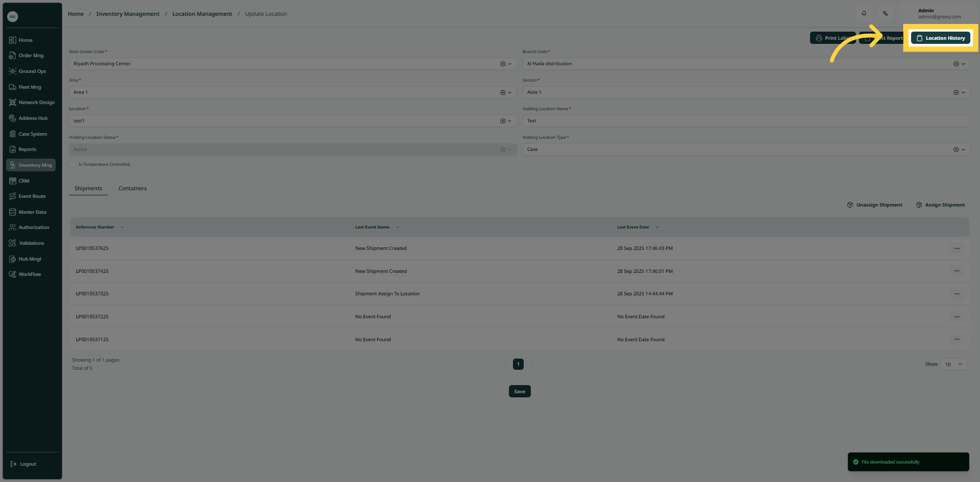Open Home in the sidebar
The width and height of the screenshot is (980, 482).
[x=21, y=40]
